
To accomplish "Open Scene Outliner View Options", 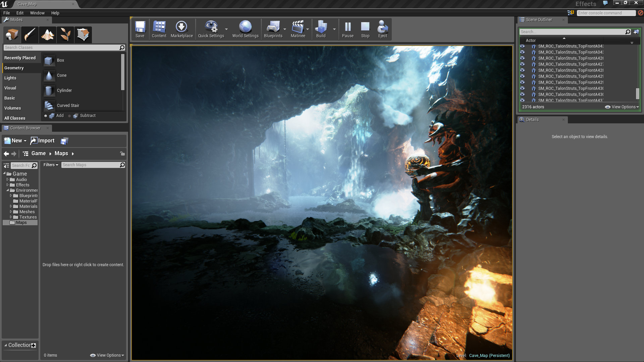I will coord(622,107).
